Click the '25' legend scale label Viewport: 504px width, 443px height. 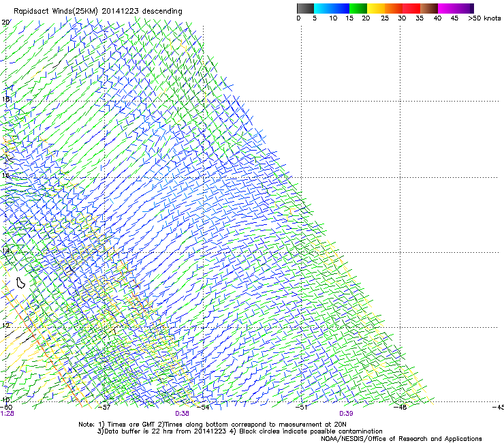[385, 18]
